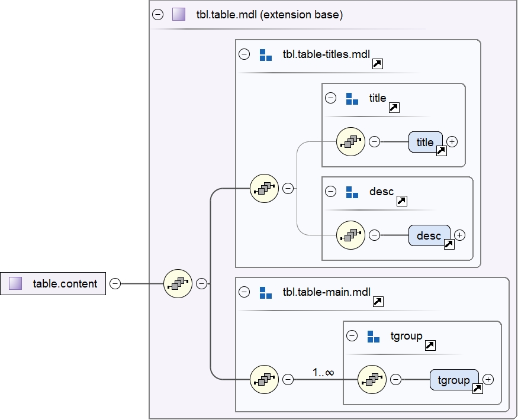This screenshot has width=518, height=420.
Task: Click the jump arrow in the title group header
Action: pos(394,106)
